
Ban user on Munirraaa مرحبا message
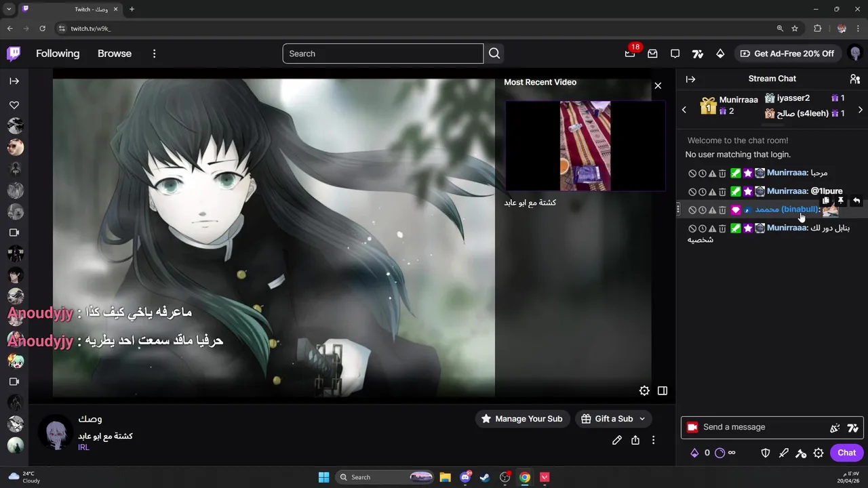692,174
